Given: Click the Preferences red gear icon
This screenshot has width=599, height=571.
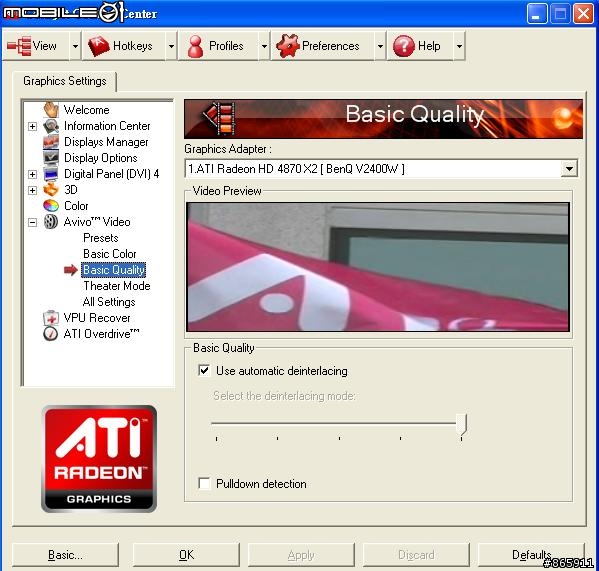Looking at the screenshot, I should (287, 46).
